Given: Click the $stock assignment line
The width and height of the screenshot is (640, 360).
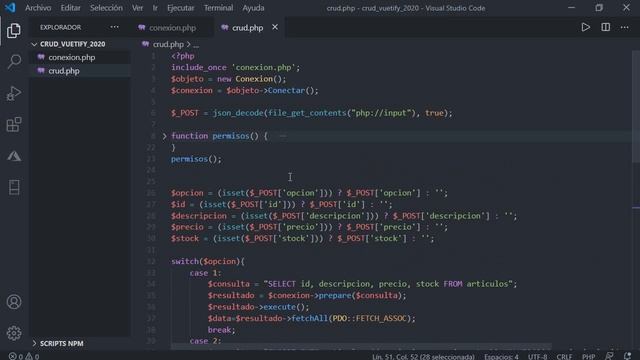Looking at the screenshot, I should (x=302, y=239).
